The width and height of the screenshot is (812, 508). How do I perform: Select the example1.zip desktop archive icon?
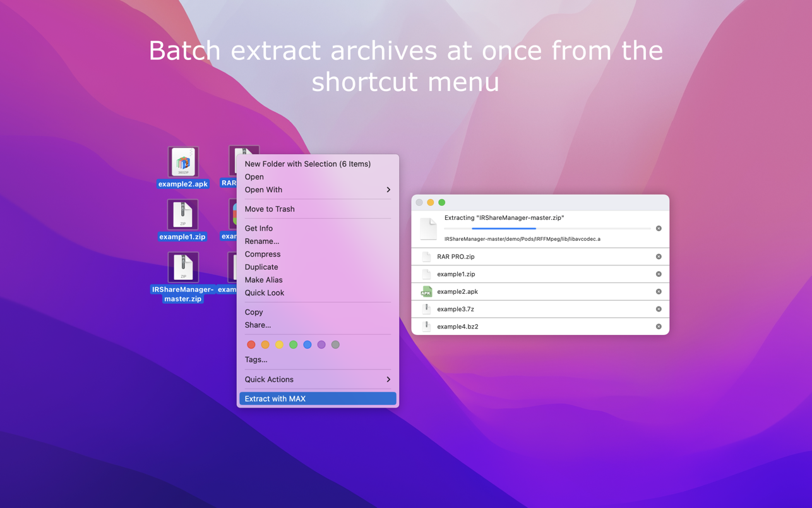pos(183,215)
